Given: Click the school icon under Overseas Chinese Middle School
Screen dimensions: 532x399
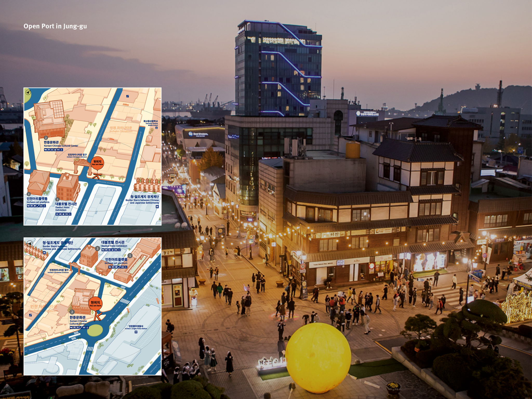Looking at the screenshot, I should pyautogui.click(x=157, y=128).
